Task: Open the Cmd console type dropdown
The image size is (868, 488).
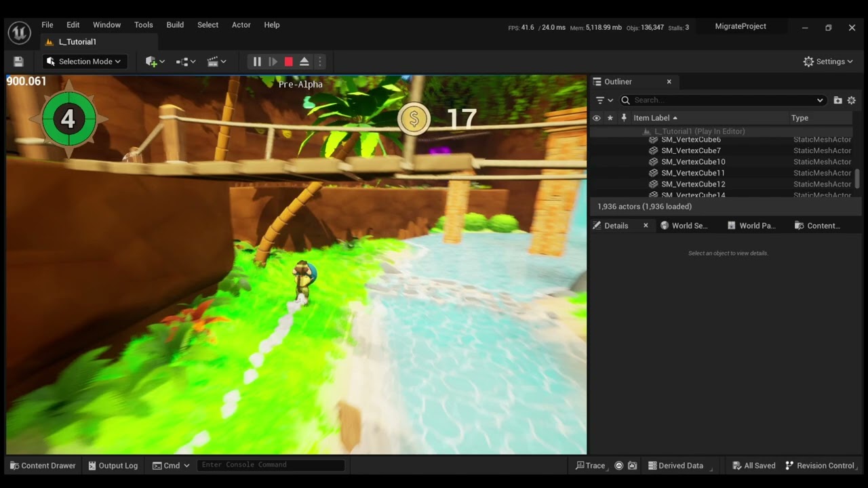Action: click(x=170, y=466)
